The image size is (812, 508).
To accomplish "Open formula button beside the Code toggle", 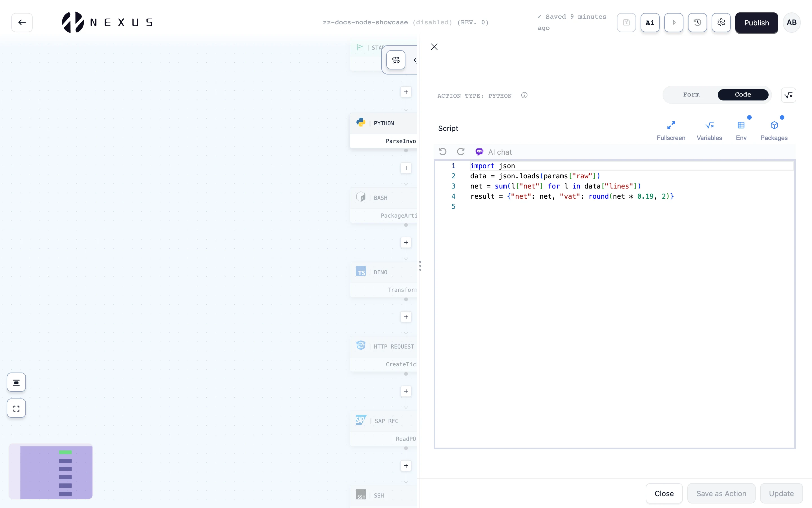I will 789,95.
